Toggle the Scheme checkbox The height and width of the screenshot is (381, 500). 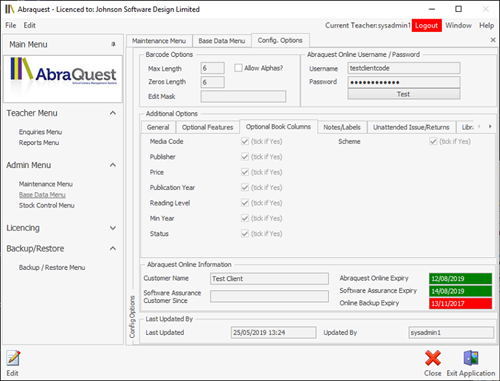tap(433, 141)
